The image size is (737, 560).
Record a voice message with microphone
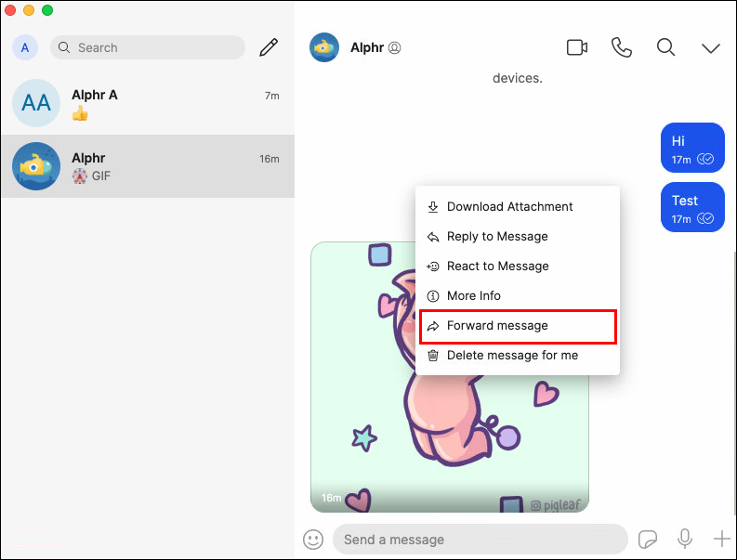pyautogui.click(x=685, y=539)
